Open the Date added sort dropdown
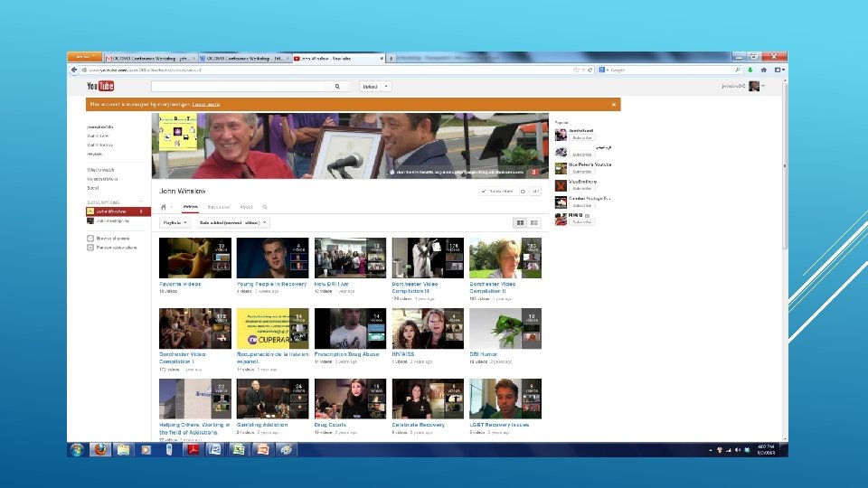Image resolution: width=868 pixels, height=488 pixels. (232, 222)
